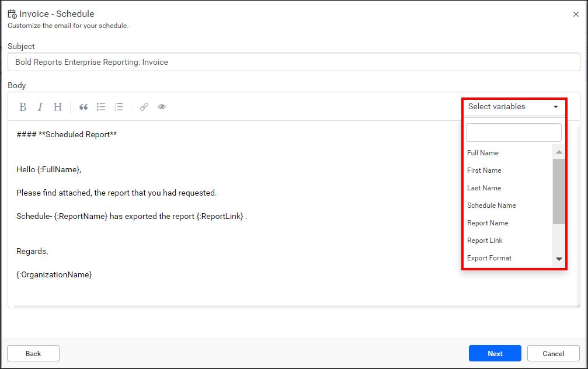Cancel the schedule dialog
588x369 pixels.
553,353
